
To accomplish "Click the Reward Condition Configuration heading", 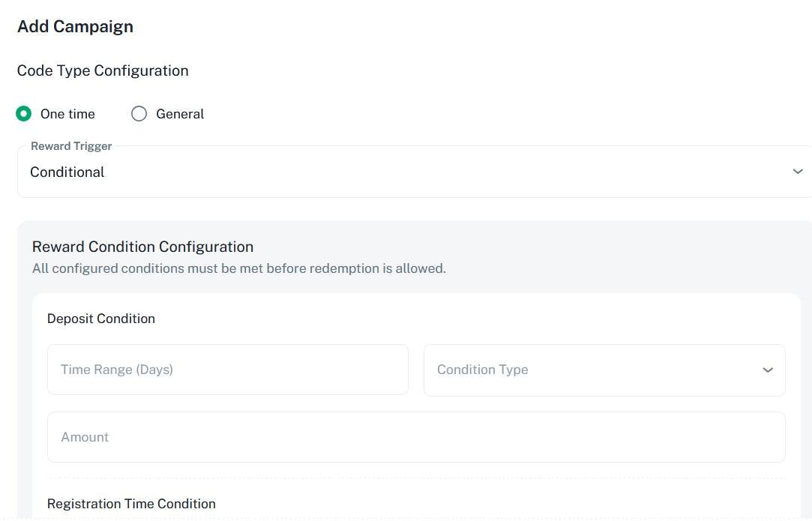I will tap(142, 247).
